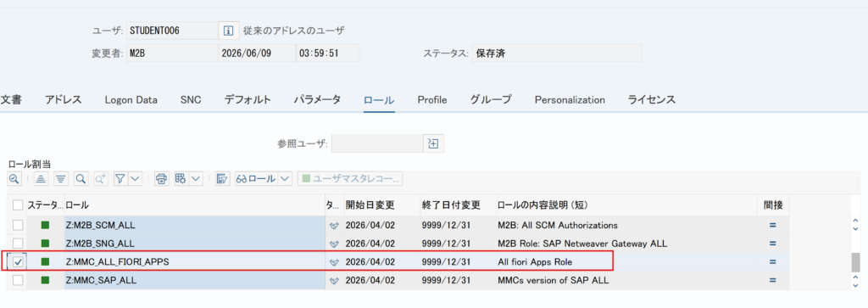868x308 pixels.
Task: Uncheck the Z:MMC_ALL_FIORI_APPS row checkbox
Action: pyautogui.click(x=19, y=262)
